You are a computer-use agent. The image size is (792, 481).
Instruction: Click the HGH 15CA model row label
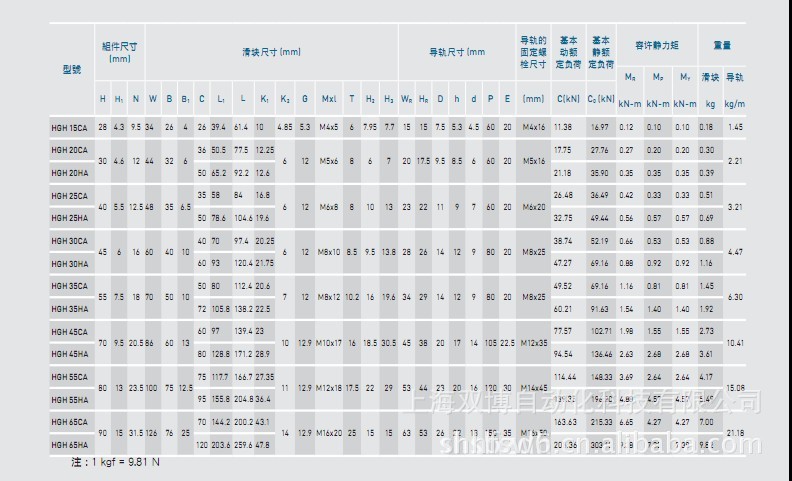(68, 127)
